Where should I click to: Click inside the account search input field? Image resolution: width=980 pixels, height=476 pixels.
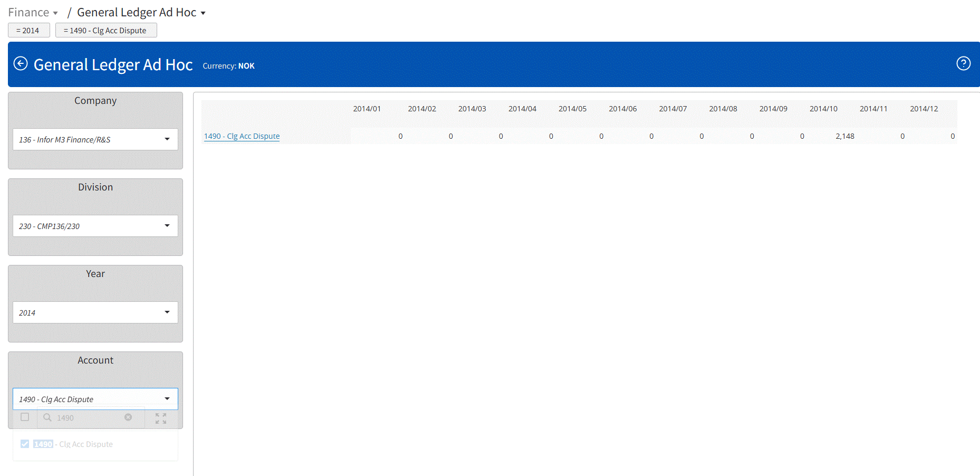click(84, 417)
